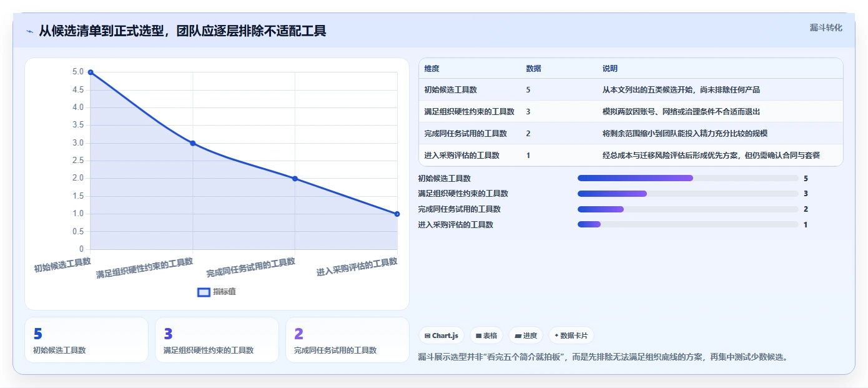Select the Chart.js tag
868x388 pixels.
pyautogui.click(x=441, y=336)
